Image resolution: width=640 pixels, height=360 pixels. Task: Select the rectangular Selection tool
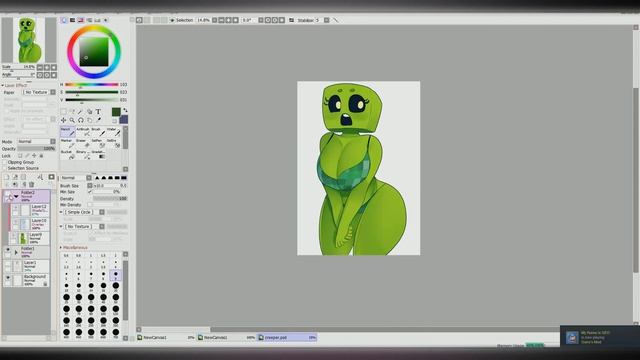click(63, 111)
